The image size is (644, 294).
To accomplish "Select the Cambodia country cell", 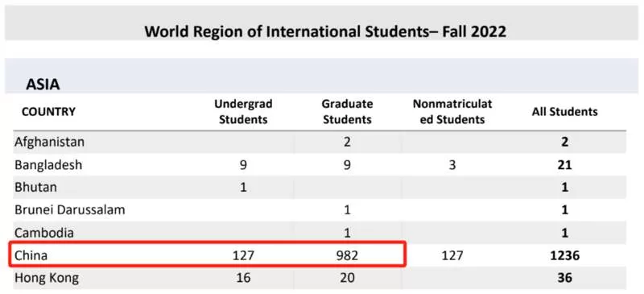I will (x=44, y=233).
